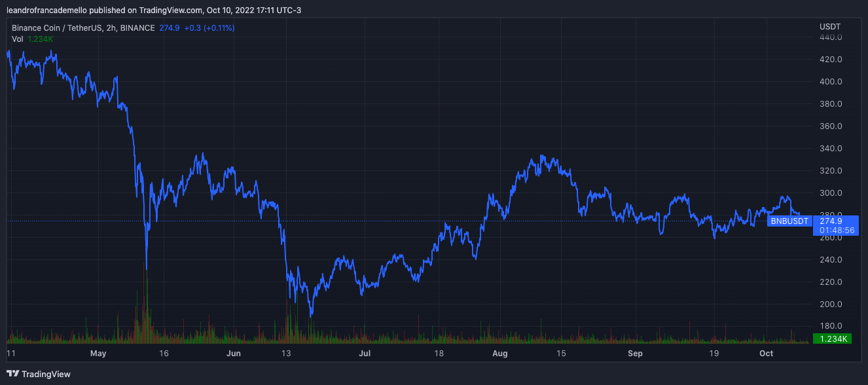Click the 13 date label on time axis
Viewport: 868px width, 385px height.
tap(286, 354)
